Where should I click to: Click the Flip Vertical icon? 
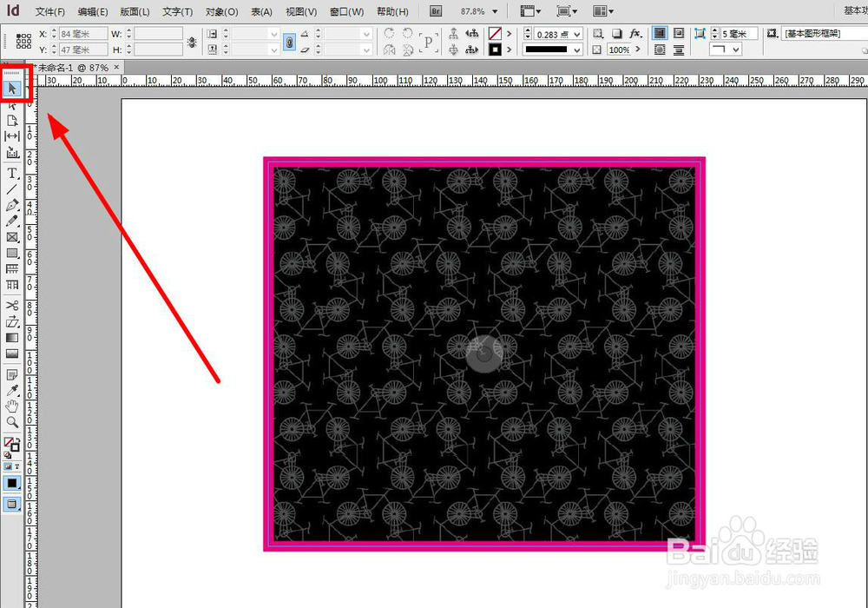point(407,50)
